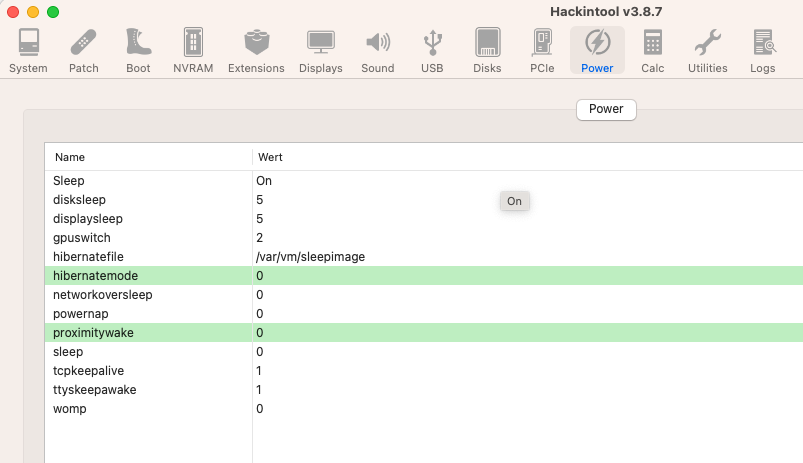Viewport: 803px width, 463px height.
Task: Switch to the Boot section
Action: pyautogui.click(x=139, y=50)
